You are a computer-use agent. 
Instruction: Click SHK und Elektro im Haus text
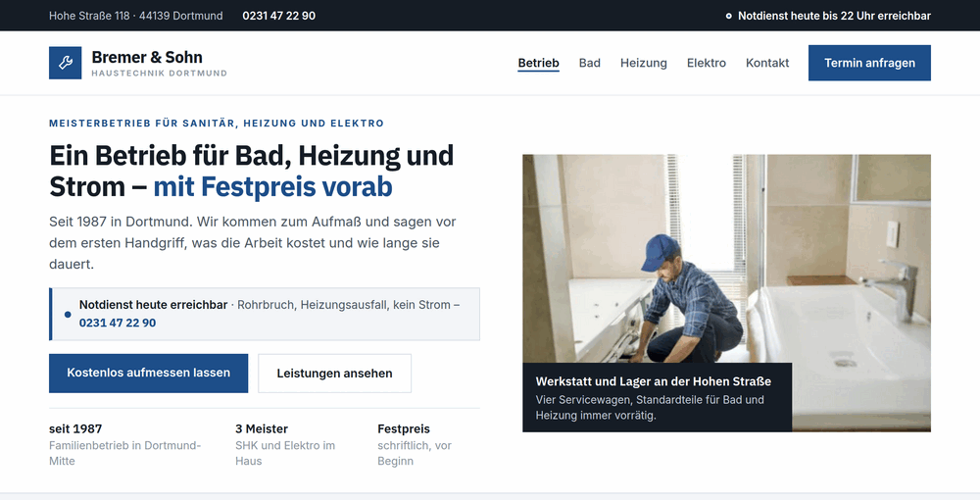285,453
